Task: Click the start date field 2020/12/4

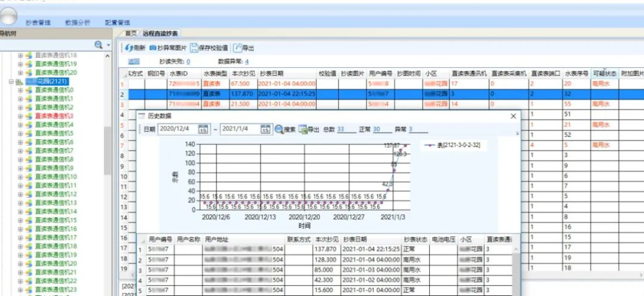Action: (x=176, y=129)
